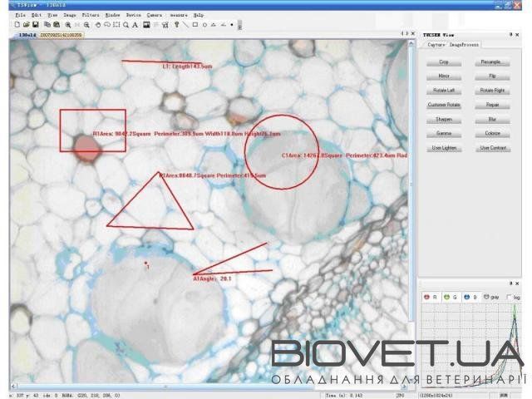Click the horizontal-lines icon in the toolbar
532x399 pixels.
[156, 25]
